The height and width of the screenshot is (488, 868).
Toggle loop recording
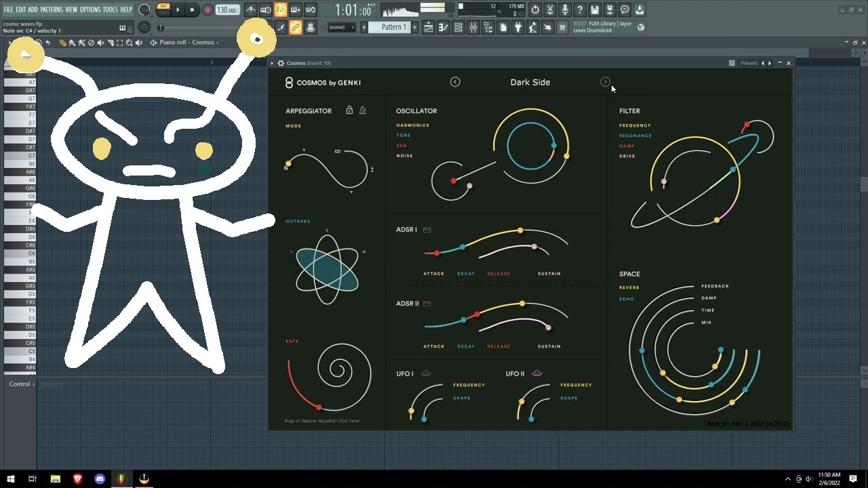coord(310,9)
